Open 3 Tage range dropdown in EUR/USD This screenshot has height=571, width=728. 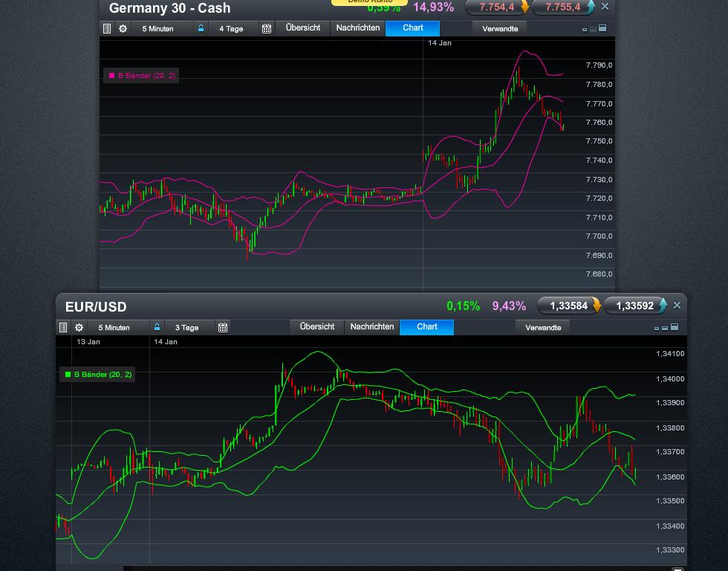pyautogui.click(x=187, y=328)
